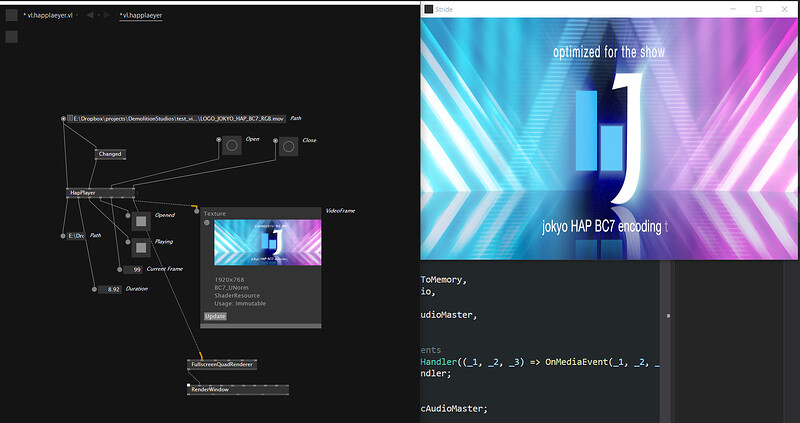Click udioMaster, line in code editor

tap(449, 315)
